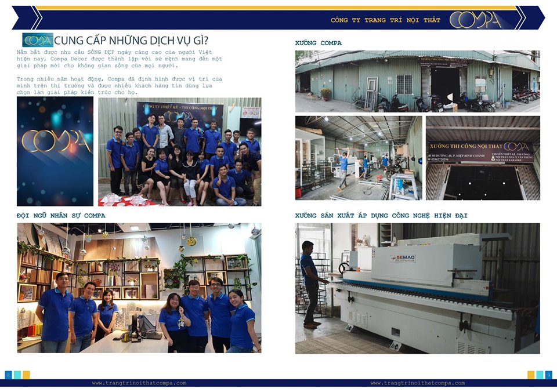Image resolution: width=557 pixels, height=392 pixels.
Task: Click the 'ĐỘI NGŨ NHÂN SỰ COMPA' section title
Action: click(x=61, y=216)
